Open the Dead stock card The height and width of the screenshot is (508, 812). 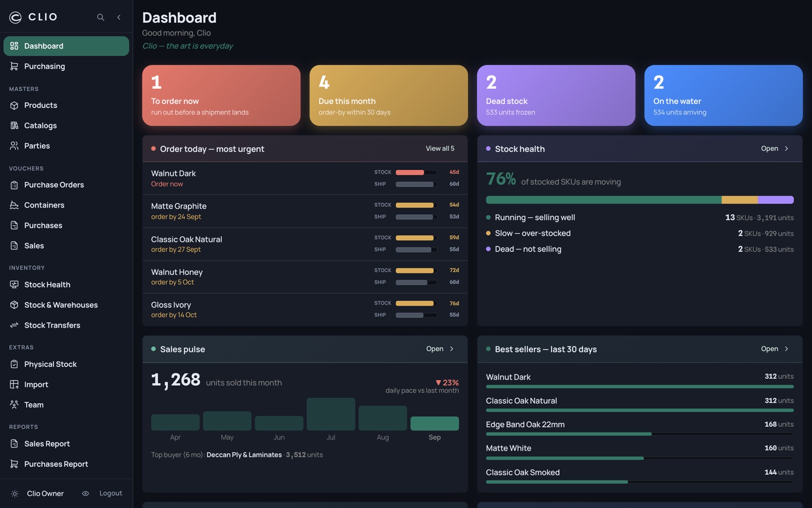[556, 96]
